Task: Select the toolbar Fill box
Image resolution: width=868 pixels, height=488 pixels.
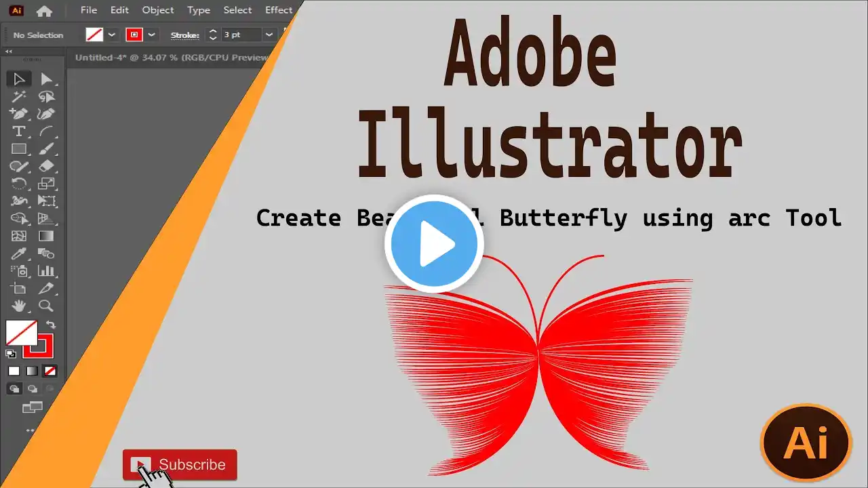Action: coord(20,332)
